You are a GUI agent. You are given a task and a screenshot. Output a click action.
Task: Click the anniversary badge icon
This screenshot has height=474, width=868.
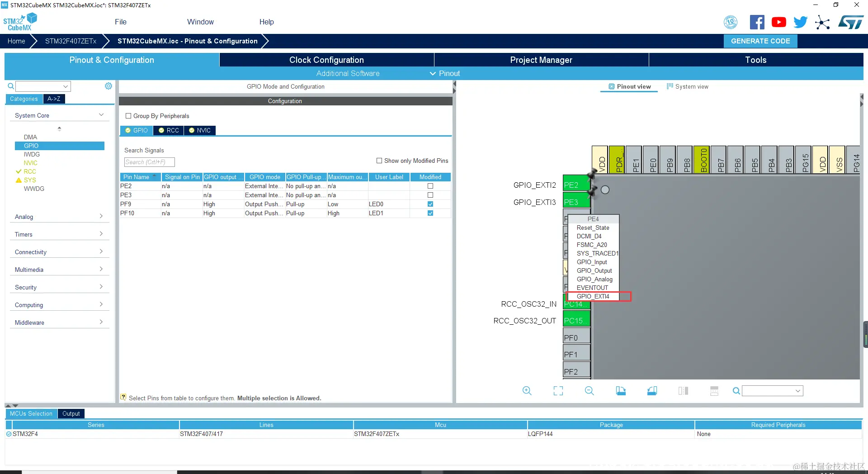click(x=731, y=22)
